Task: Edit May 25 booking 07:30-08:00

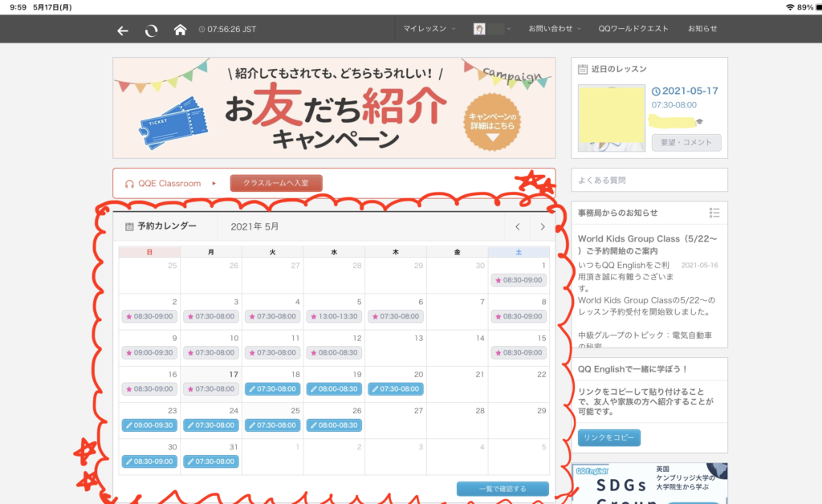Action: [x=273, y=425]
